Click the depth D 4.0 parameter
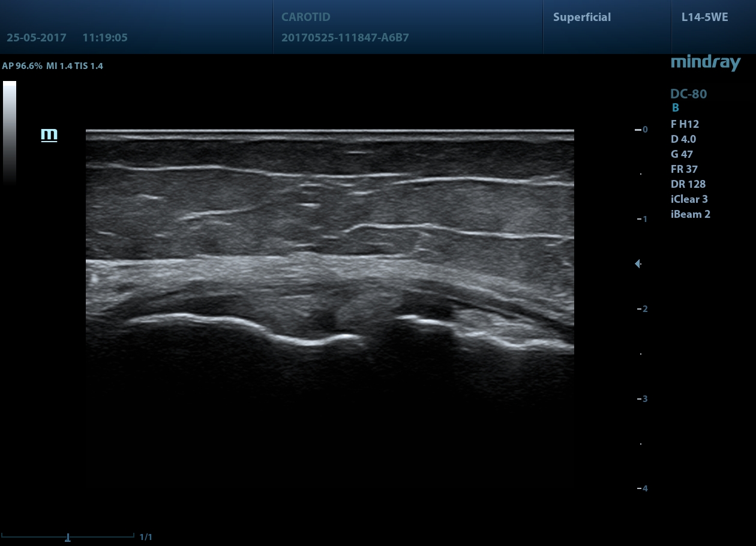The height and width of the screenshot is (546, 756). click(685, 139)
